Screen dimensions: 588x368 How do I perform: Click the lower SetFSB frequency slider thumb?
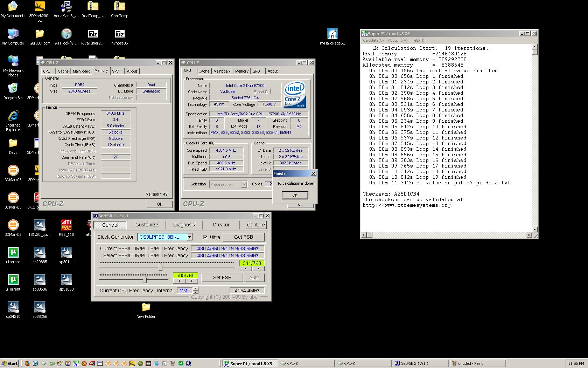[x=144, y=279]
